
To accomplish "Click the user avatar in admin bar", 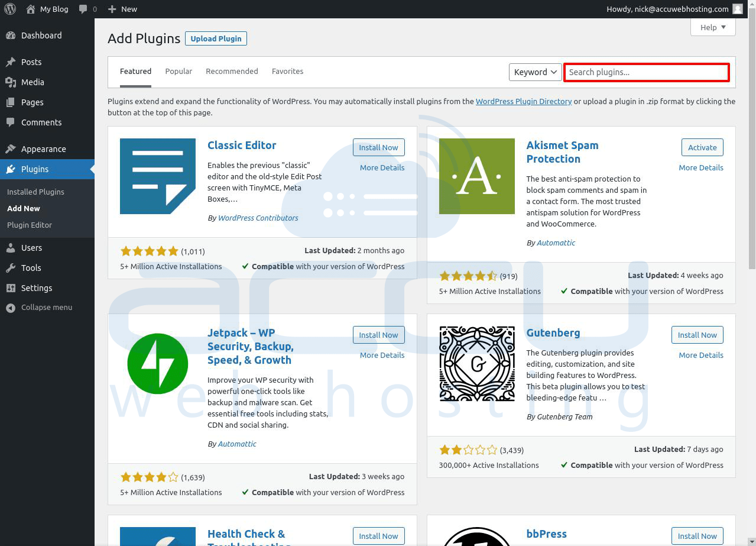I will click(x=737, y=9).
